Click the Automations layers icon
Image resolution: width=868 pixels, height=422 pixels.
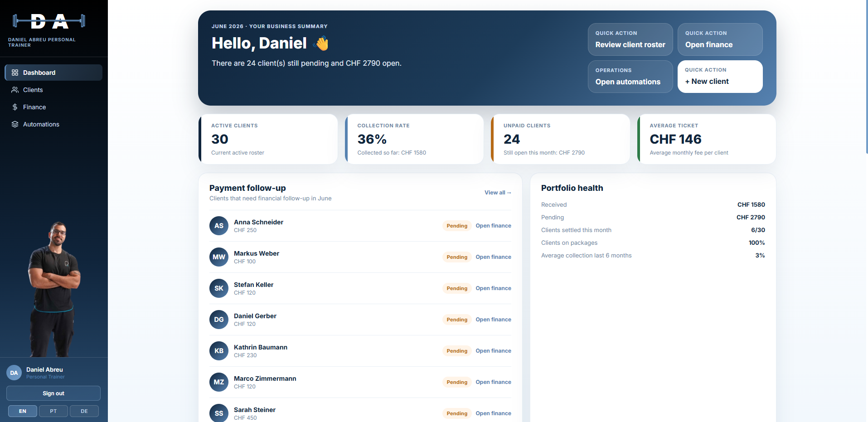[x=15, y=124]
